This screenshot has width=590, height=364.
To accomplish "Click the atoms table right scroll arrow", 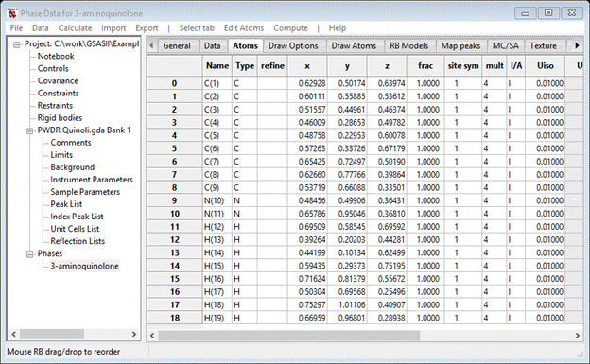I will 577,335.
